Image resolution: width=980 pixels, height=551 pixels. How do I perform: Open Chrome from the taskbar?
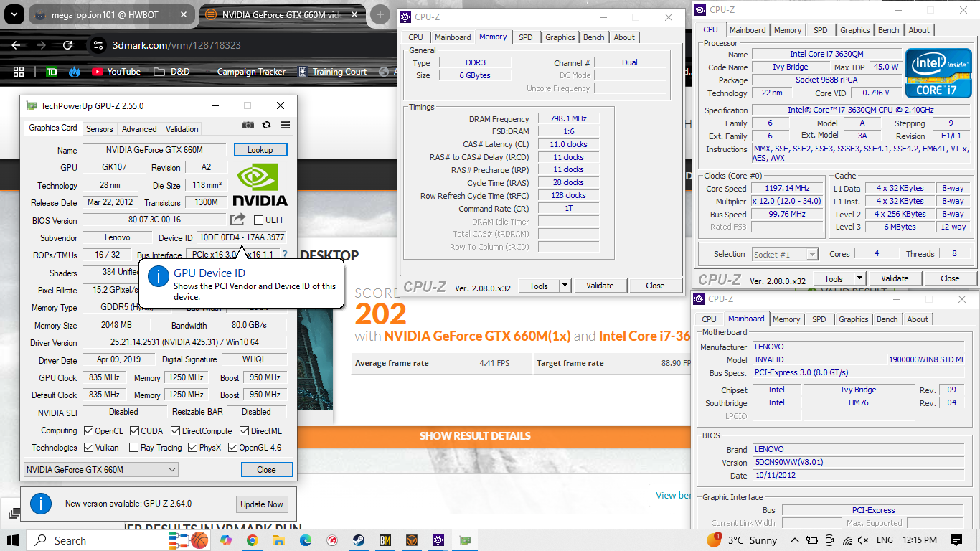pyautogui.click(x=253, y=540)
